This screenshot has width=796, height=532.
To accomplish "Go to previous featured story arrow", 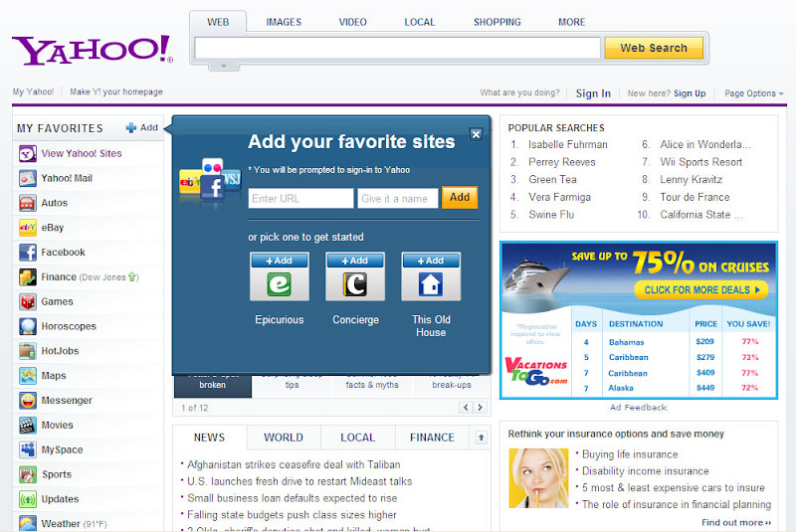I will click(466, 408).
